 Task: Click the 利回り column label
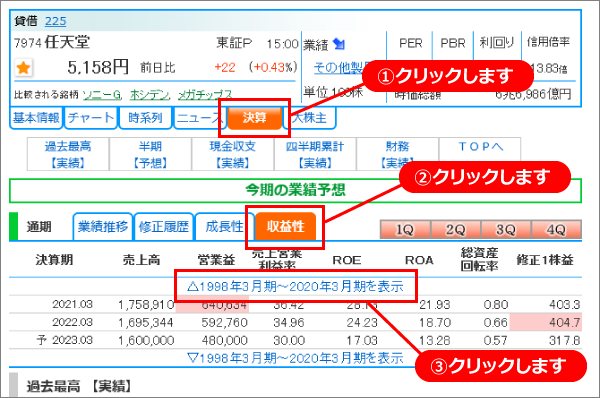pyautogui.click(x=497, y=42)
